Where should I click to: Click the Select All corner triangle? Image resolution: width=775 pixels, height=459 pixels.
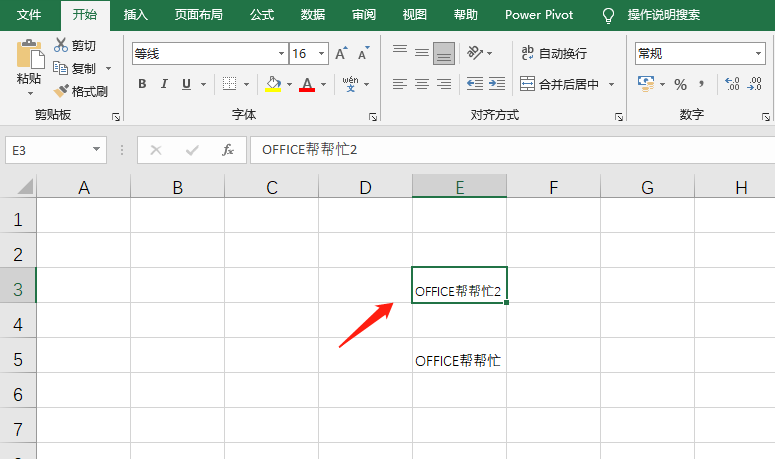[25, 187]
